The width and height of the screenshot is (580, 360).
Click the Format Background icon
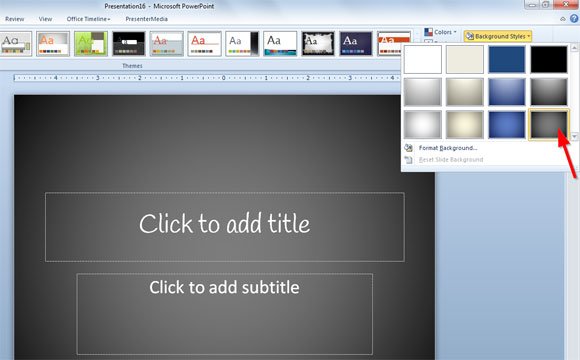click(408, 148)
